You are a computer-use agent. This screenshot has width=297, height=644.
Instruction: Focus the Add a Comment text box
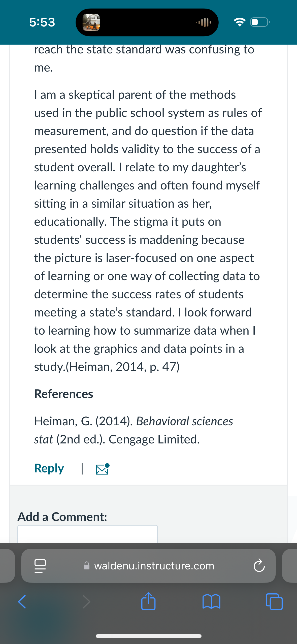(88, 534)
